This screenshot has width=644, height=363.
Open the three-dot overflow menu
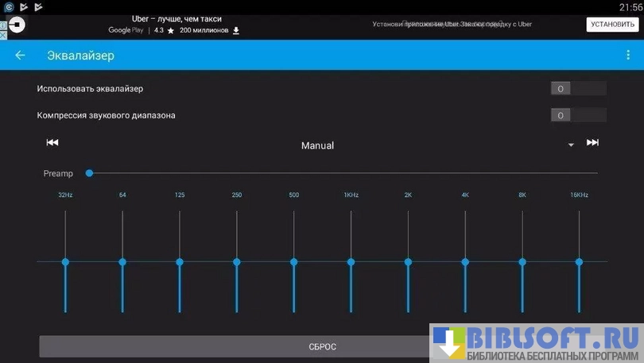(628, 56)
